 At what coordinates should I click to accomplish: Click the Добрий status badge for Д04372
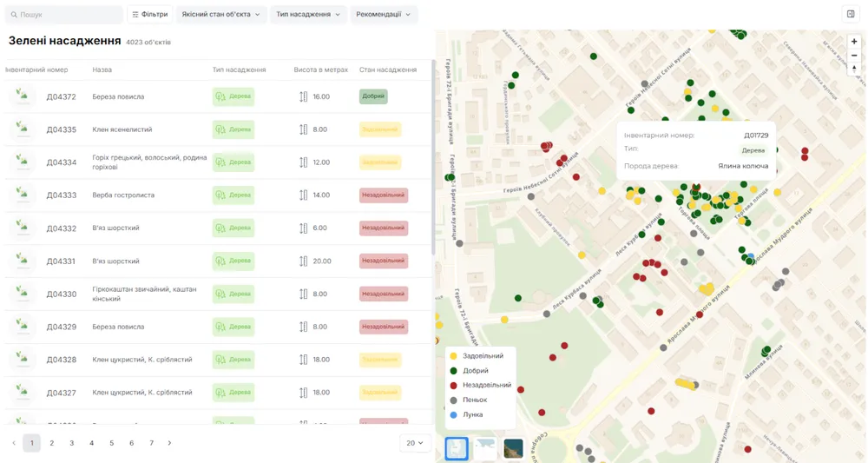(373, 96)
